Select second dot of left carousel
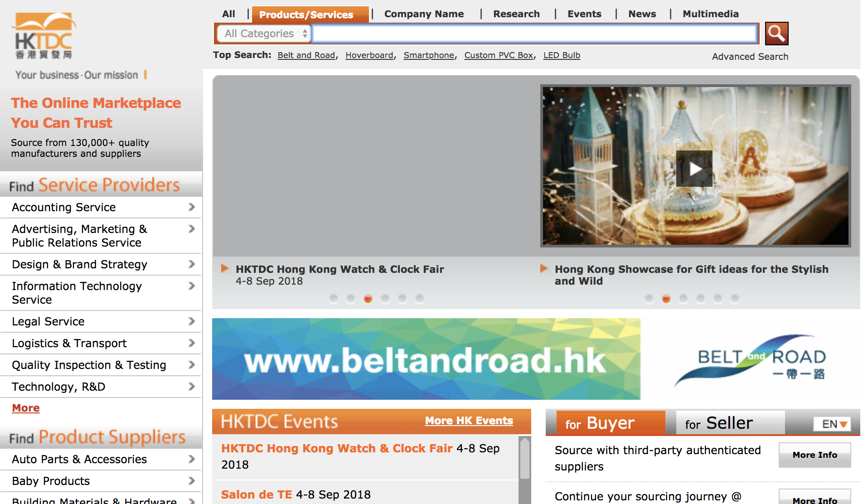The height and width of the screenshot is (504, 863). click(x=351, y=299)
